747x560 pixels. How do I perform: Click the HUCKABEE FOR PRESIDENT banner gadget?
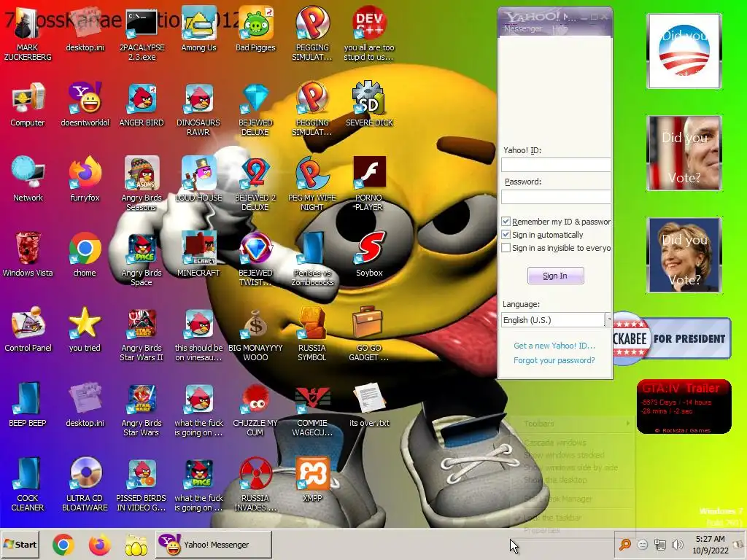pos(672,338)
